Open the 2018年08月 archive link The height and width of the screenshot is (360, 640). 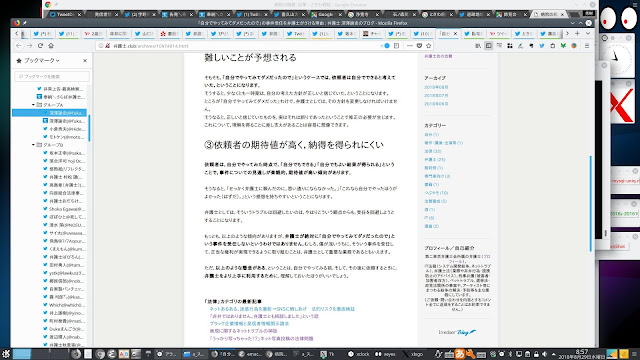(x=436, y=87)
